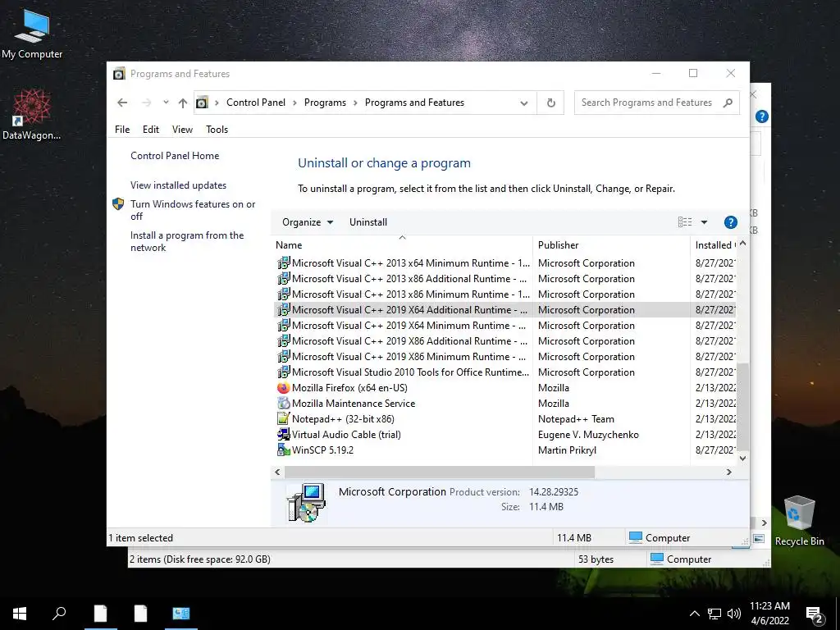Open the notification center icon
Image resolution: width=840 pixels, height=630 pixels.
pyautogui.click(x=814, y=614)
